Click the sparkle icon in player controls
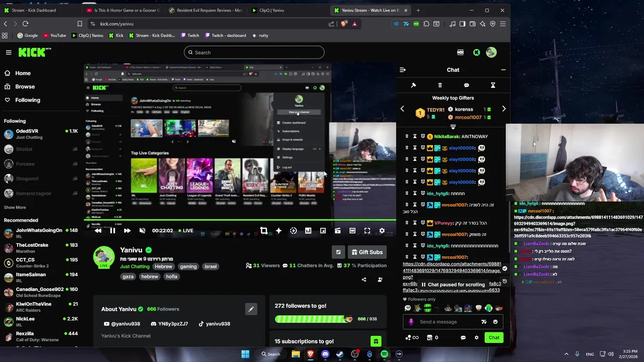 tap(278, 231)
